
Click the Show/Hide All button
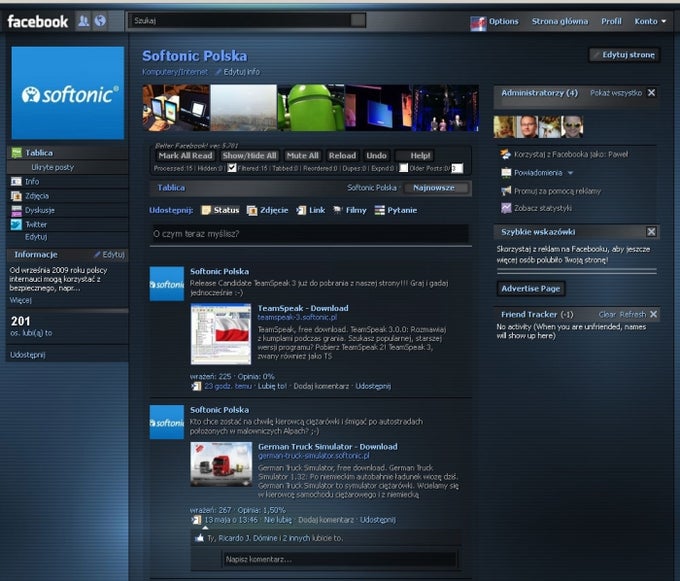pyautogui.click(x=249, y=156)
